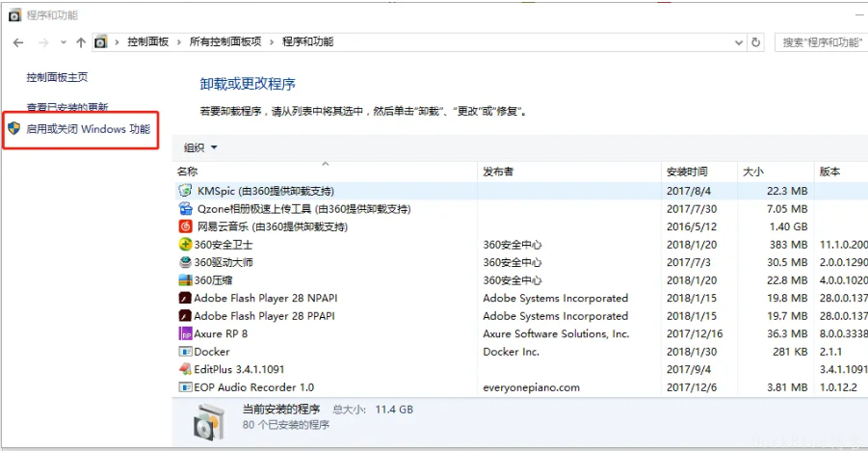Click the EditPlus 3.4.1.1091 icon
Viewport: 868px width, 451px height.
pos(185,369)
